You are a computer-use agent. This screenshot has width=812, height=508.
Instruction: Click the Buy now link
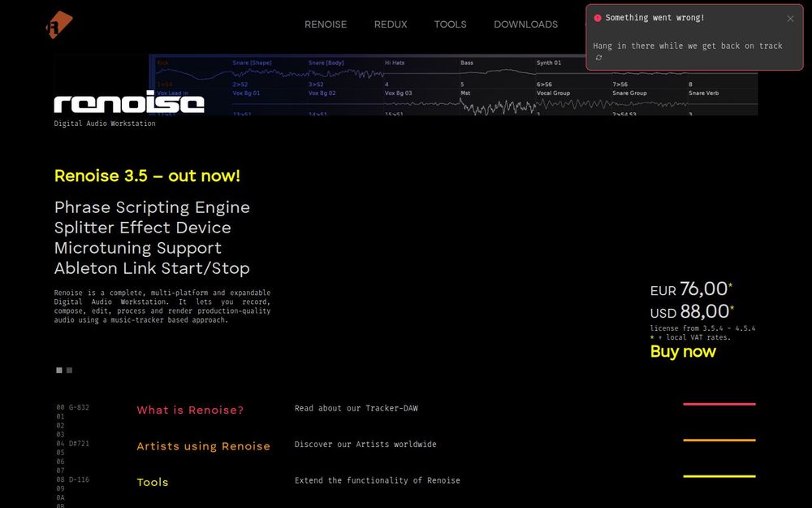pyautogui.click(x=683, y=351)
